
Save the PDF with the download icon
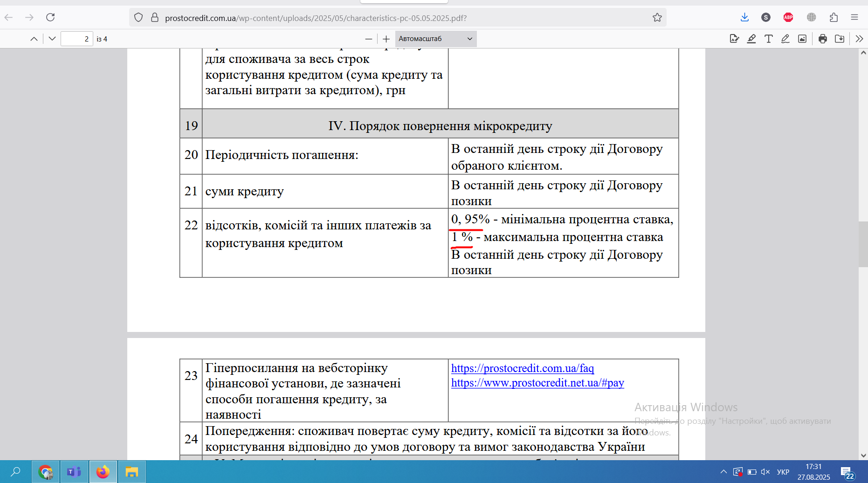point(840,39)
